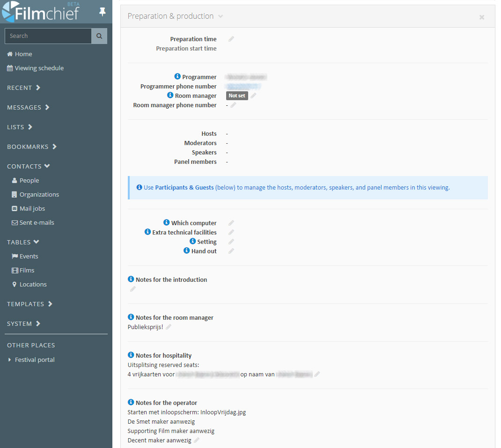
Task: Click the Not set room manager badge
Action: 237,96
